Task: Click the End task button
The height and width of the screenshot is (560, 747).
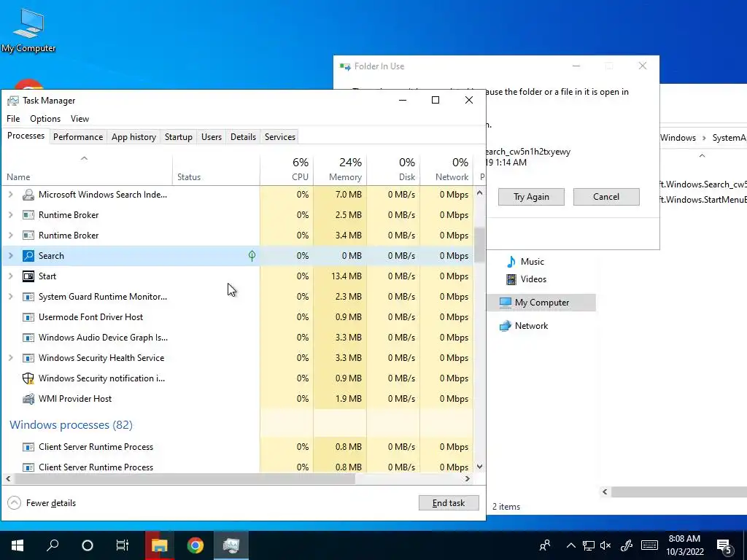Action: [449, 503]
